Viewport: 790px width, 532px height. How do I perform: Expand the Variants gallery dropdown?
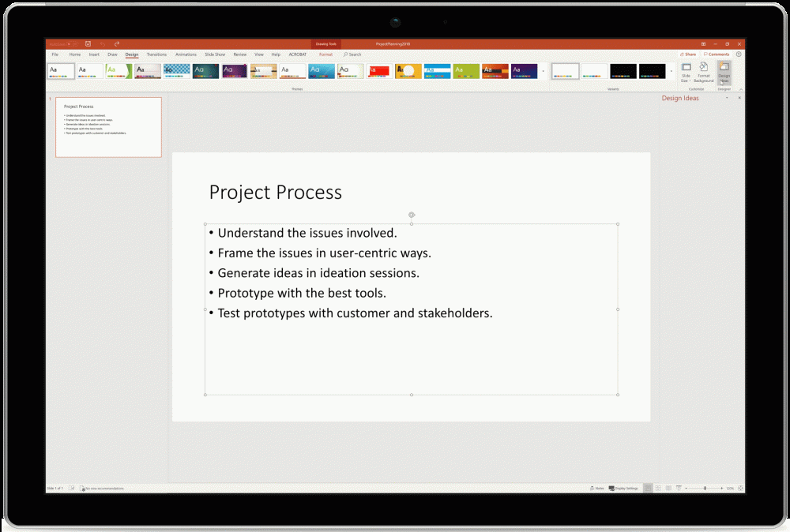(671, 71)
